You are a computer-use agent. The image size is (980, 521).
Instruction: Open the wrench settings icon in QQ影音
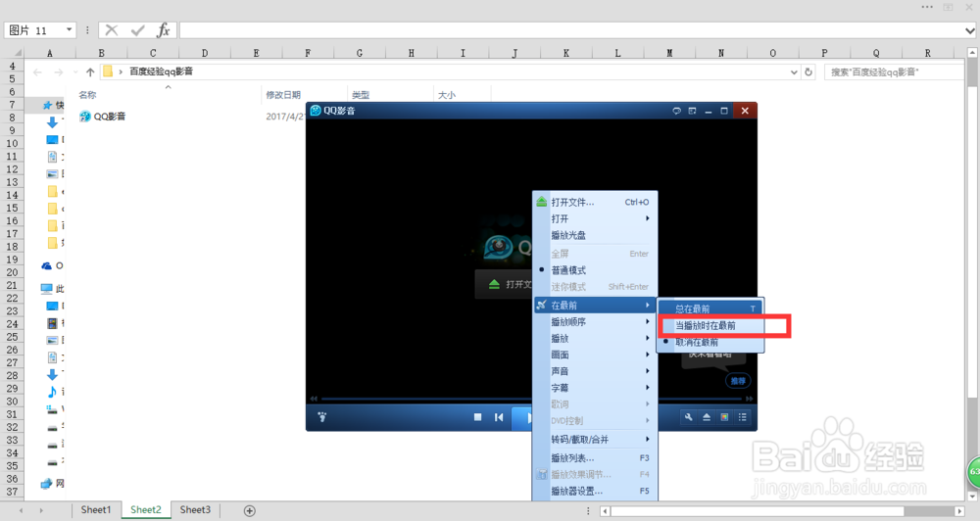[688, 417]
